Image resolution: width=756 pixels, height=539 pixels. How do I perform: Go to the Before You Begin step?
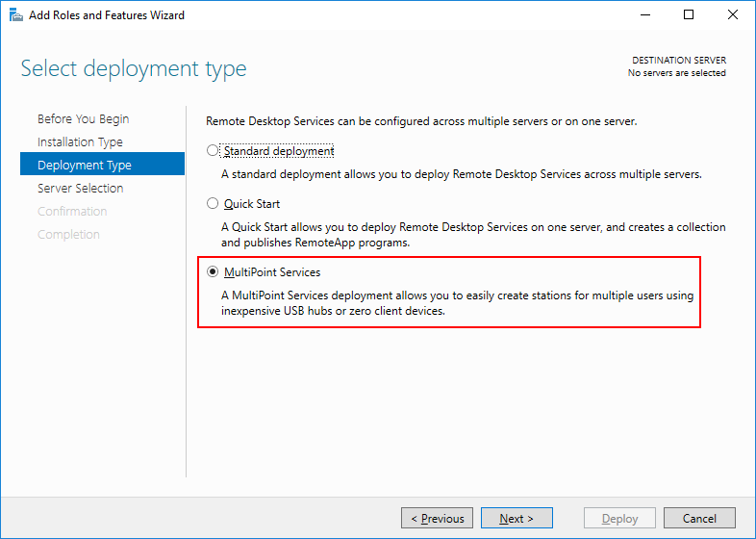[x=83, y=119]
